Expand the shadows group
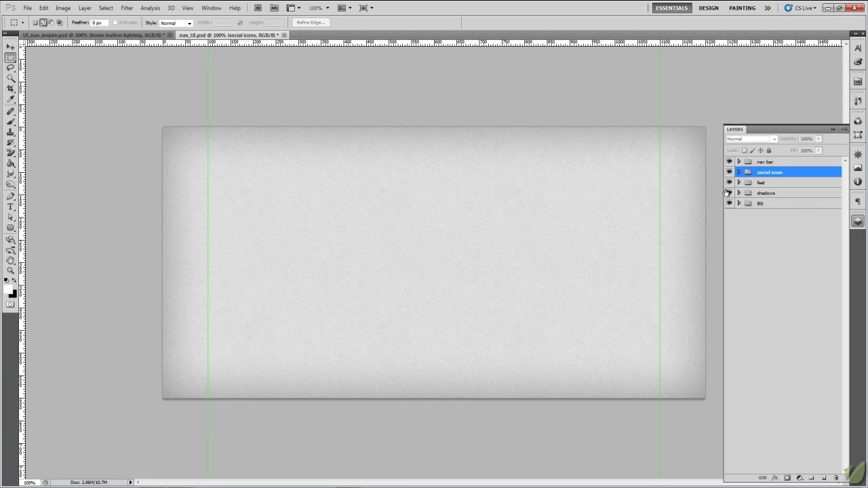 739,193
